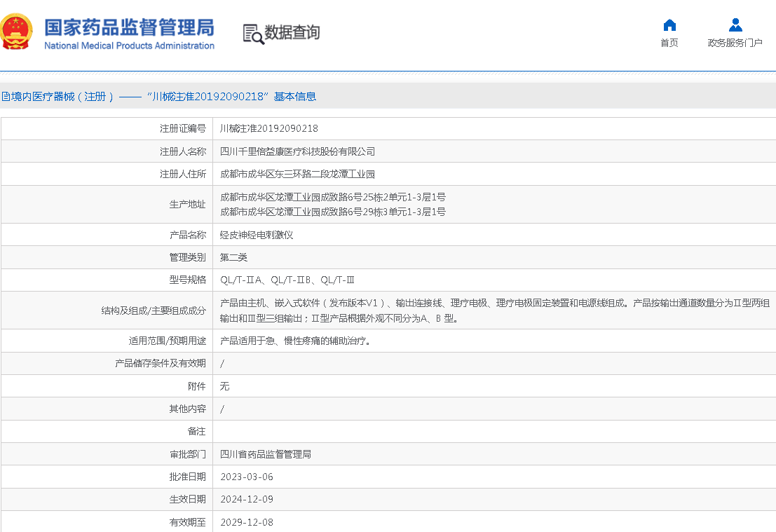776x532 pixels.
Task: Click the 政务服务门户 person icon
Action: [735, 25]
